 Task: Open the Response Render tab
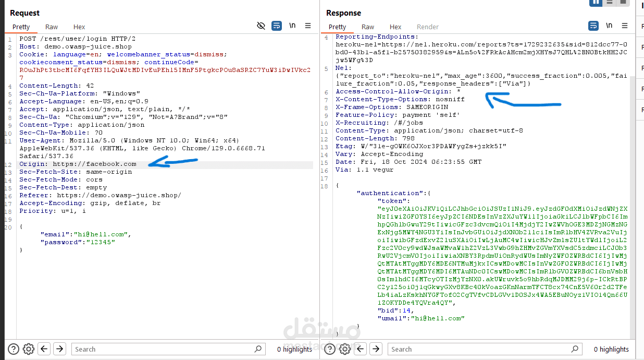[x=428, y=27]
